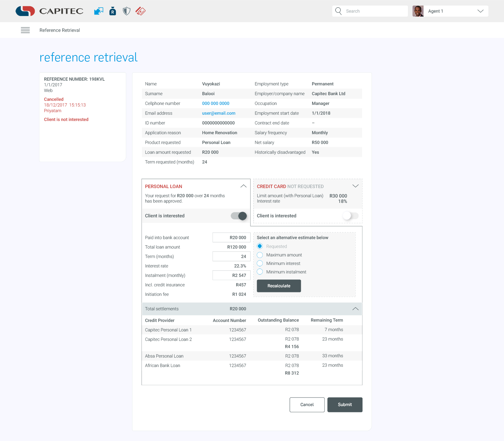Select the Maximum amount option
Image resolution: width=504 pixels, height=441 pixels.
260,255
